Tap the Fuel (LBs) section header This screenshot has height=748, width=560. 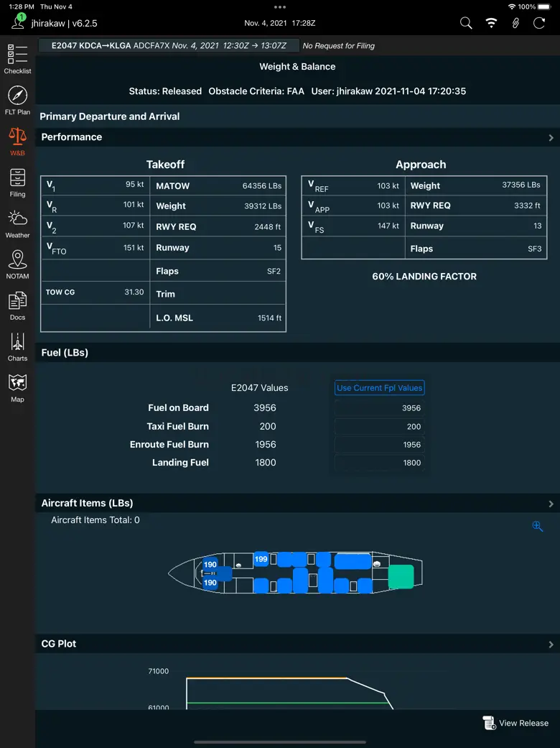click(x=297, y=353)
